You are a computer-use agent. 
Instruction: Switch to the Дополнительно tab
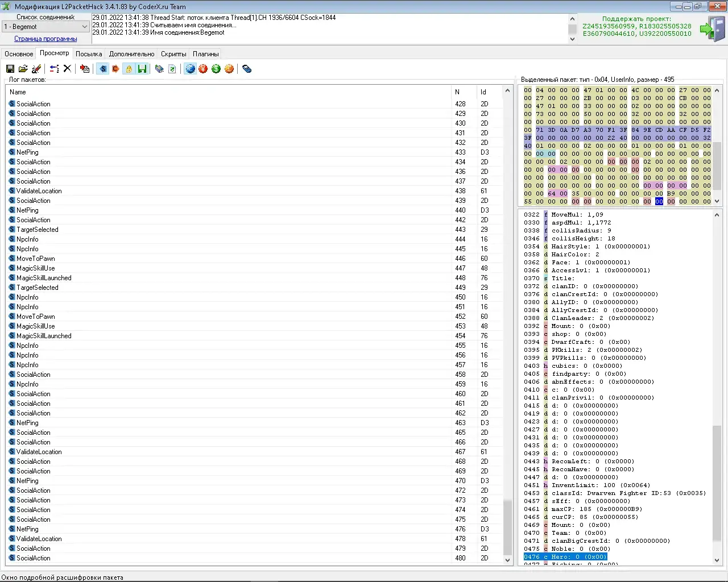132,54
